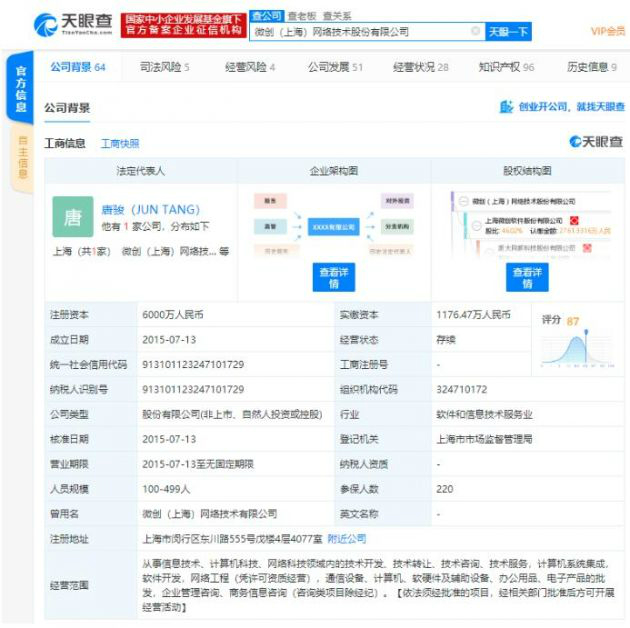The height and width of the screenshot is (628, 630).
Task: Select the 查关系 search mode
Action: coord(337,16)
